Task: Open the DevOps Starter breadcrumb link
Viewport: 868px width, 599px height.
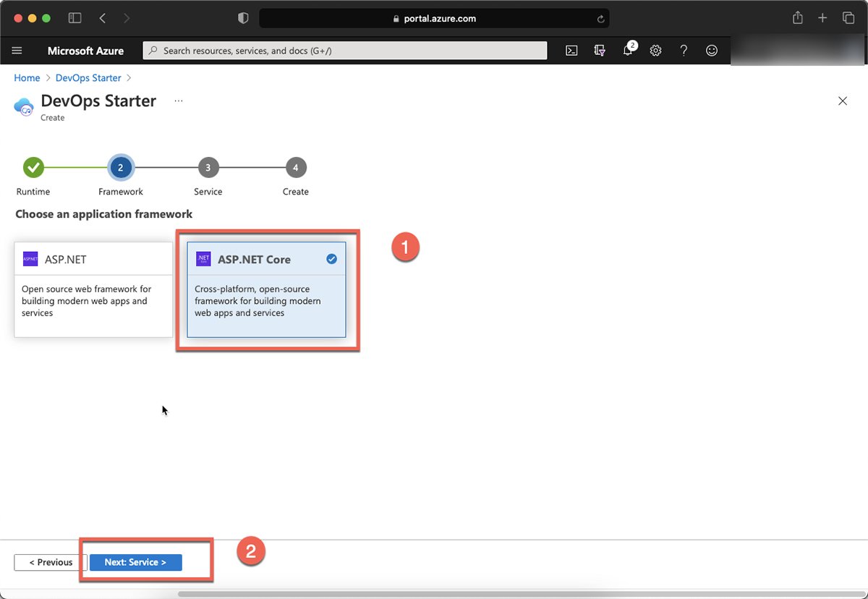Action: [x=89, y=77]
